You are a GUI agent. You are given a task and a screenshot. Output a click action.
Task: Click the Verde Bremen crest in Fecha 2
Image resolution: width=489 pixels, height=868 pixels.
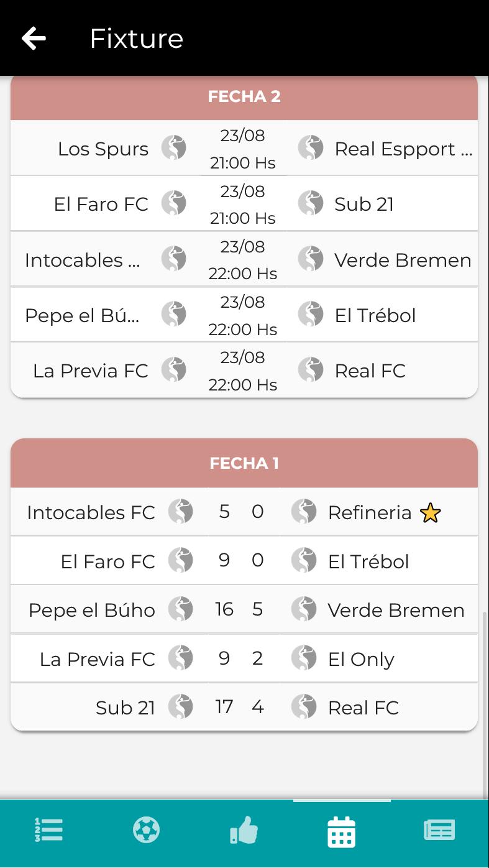click(311, 259)
